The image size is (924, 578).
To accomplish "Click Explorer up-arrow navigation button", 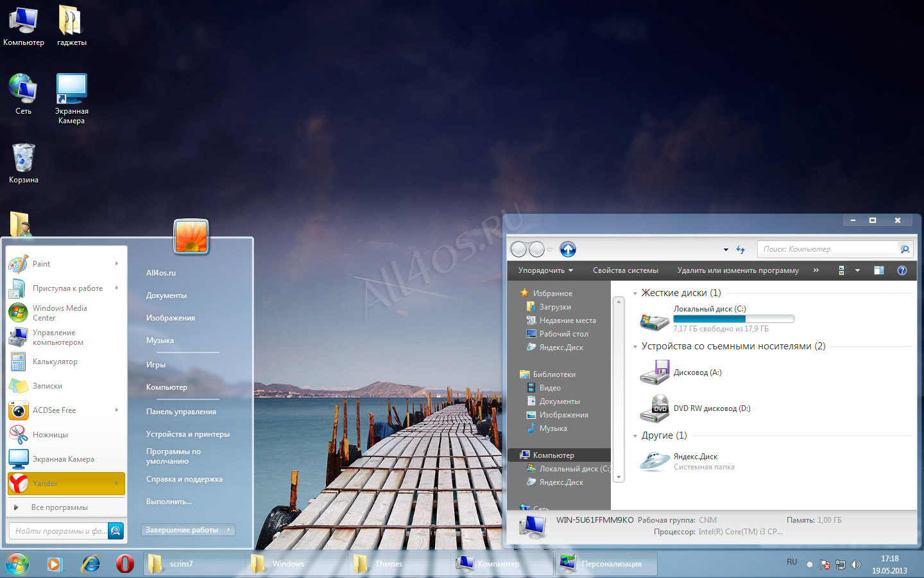I will tap(568, 249).
